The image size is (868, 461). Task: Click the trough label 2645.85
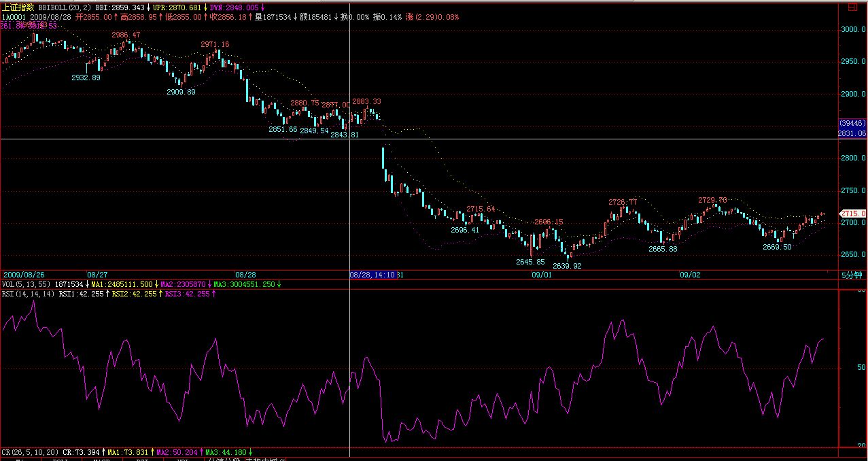pyautogui.click(x=530, y=261)
